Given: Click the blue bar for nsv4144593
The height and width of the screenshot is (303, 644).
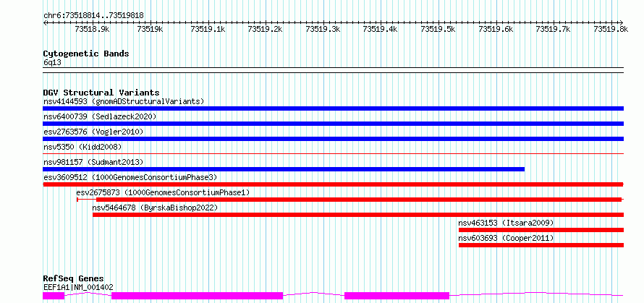Looking at the screenshot, I should tap(333, 108).
